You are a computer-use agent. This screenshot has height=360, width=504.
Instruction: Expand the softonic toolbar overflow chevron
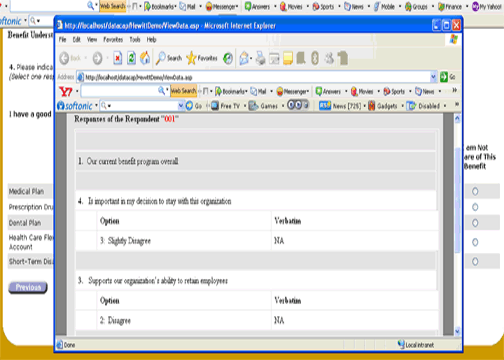click(x=457, y=105)
